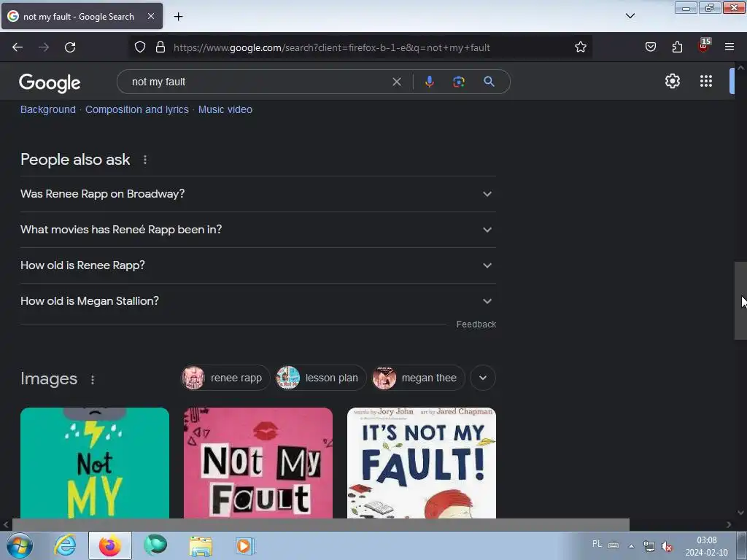Click the Firefox taskbar icon
747x560 pixels.
[x=110, y=545]
